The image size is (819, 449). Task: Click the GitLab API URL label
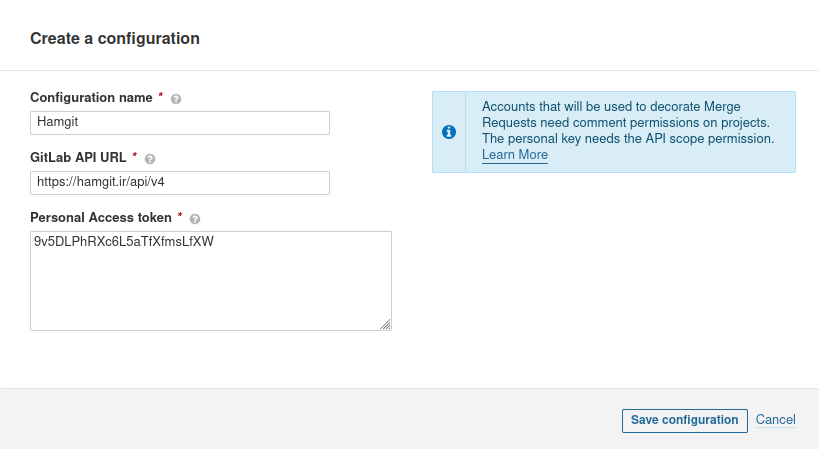click(78, 158)
